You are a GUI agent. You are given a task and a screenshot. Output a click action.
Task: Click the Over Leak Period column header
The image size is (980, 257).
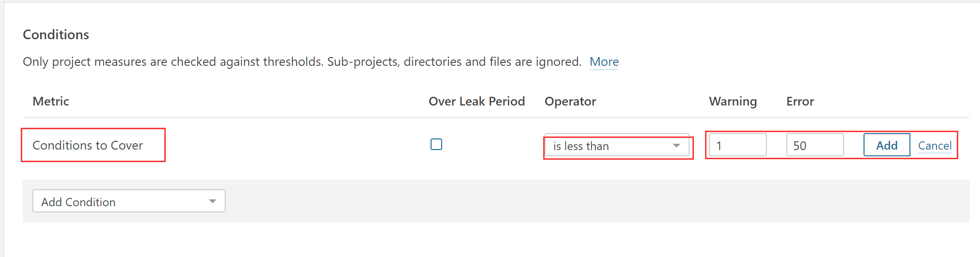click(x=476, y=102)
